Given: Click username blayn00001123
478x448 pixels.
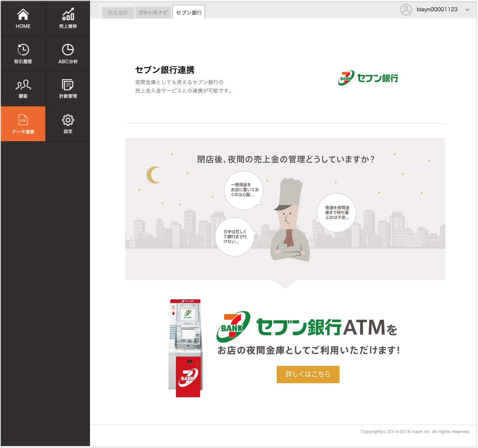Looking at the screenshot, I should click(437, 10).
